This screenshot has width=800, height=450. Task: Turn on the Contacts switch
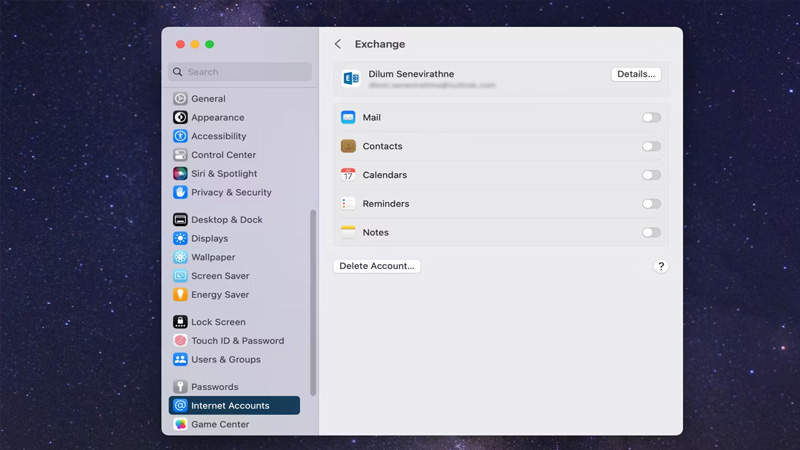pyautogui.click(x=651, y=146)
